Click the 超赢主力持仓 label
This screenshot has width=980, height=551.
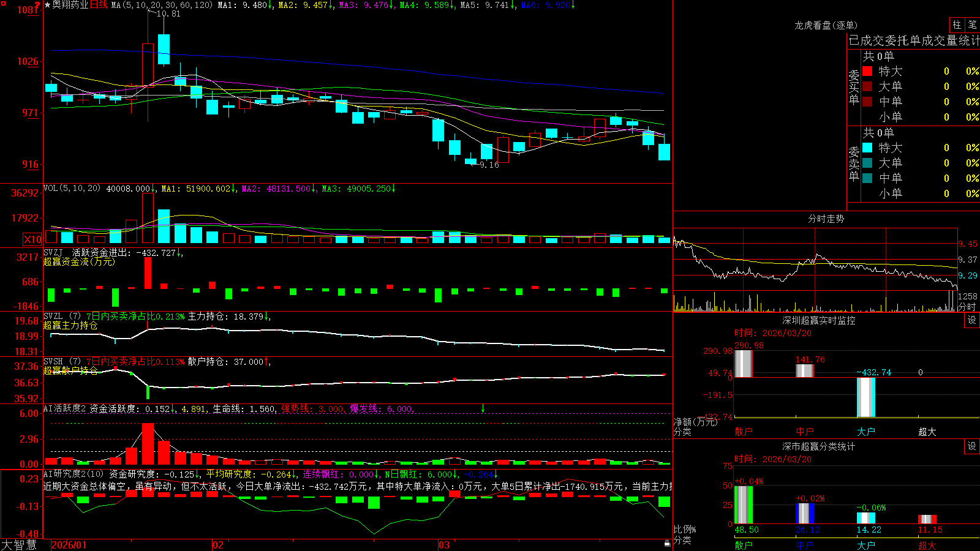[70, 325]
